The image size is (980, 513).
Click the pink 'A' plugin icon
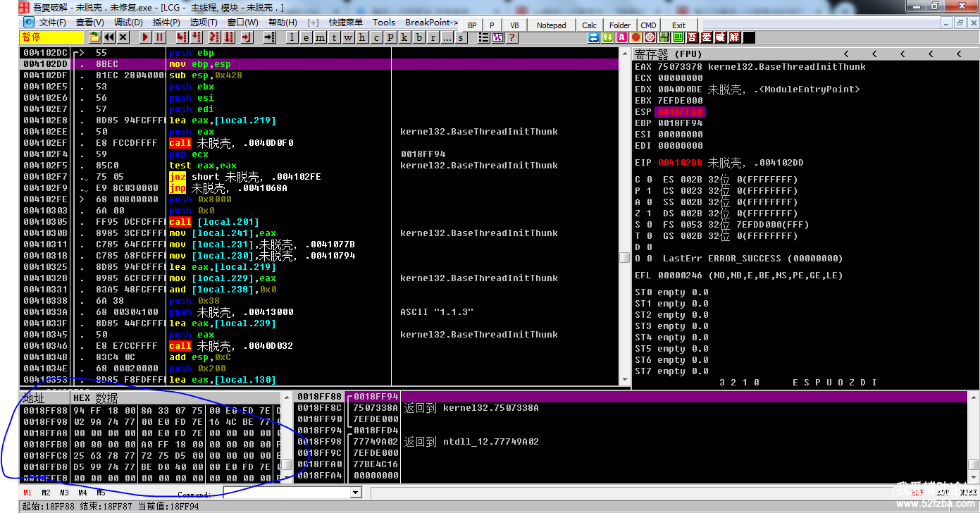tap(622, 37)
